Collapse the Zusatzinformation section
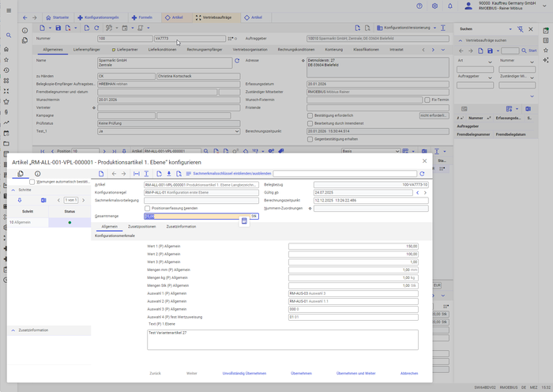This screenshot has height=392, width=553. click(x=13, y=330)
